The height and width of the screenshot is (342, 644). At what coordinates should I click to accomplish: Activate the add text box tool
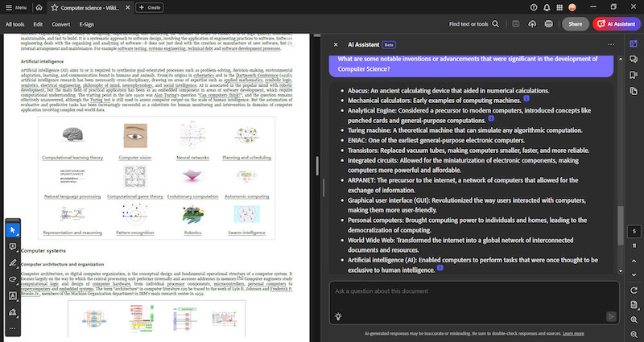click(x=12, y=295)
